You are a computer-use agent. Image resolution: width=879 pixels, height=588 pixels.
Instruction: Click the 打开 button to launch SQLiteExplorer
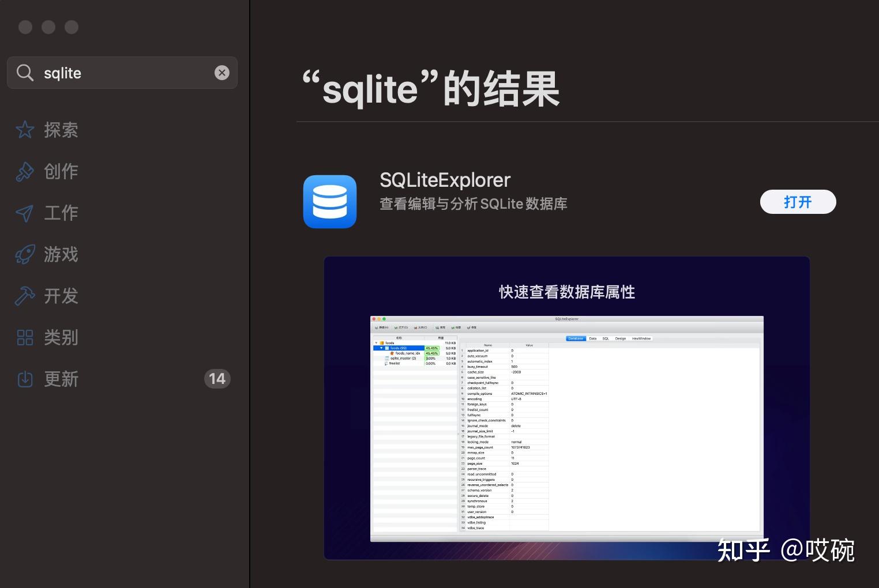798,202
